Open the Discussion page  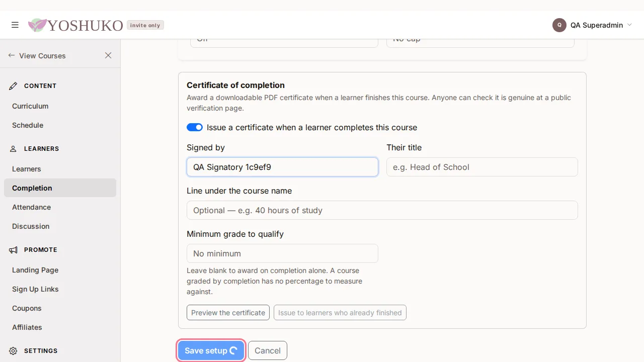(x=60, y=226)
